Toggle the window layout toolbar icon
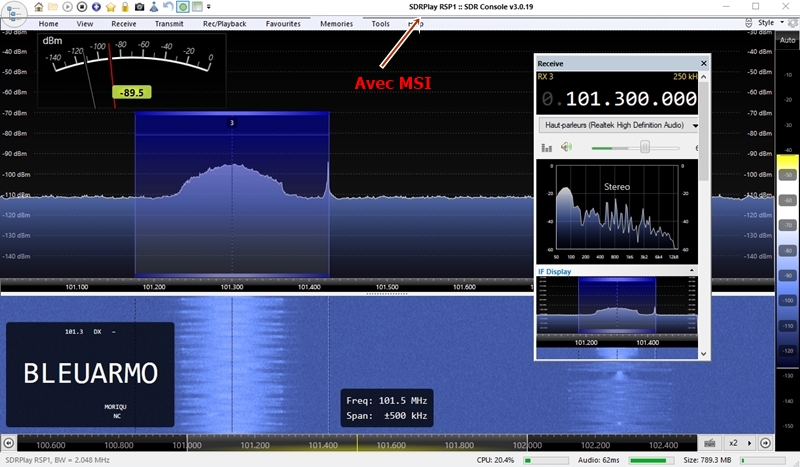The width and height of the screenshot is (800, 467). pyautogui.click(x=197, y=7)
